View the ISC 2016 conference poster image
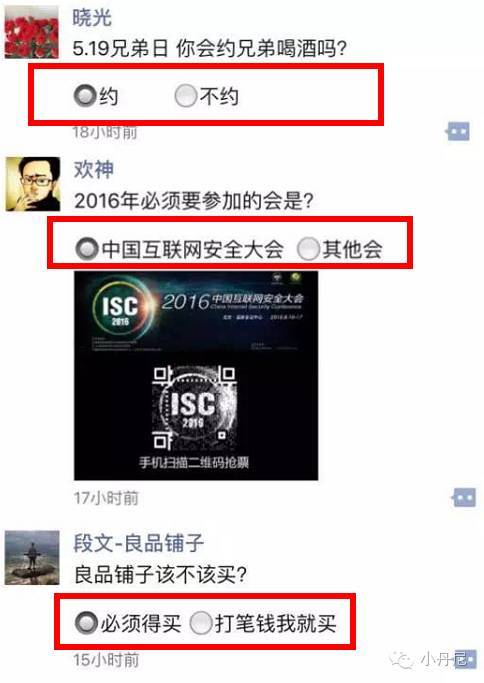The image size is (484, 683). pyautogui.click(x=196, y=375)
